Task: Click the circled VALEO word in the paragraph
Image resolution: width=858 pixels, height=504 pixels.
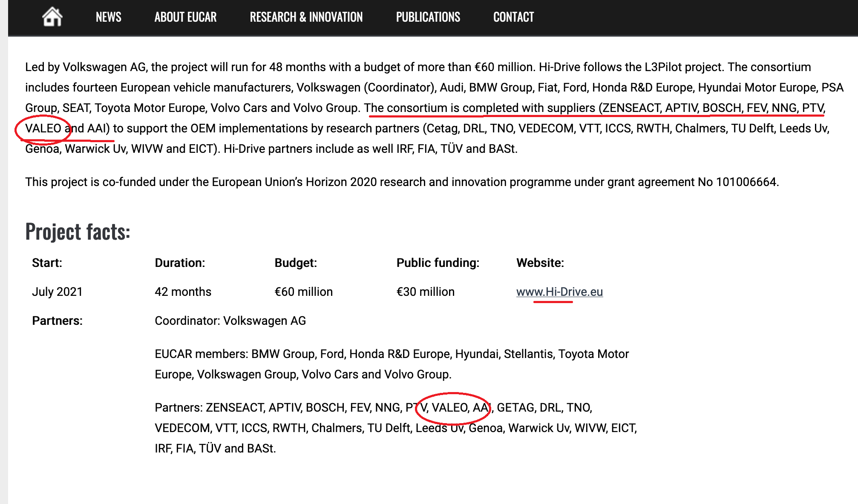Action: click(43, 128)
